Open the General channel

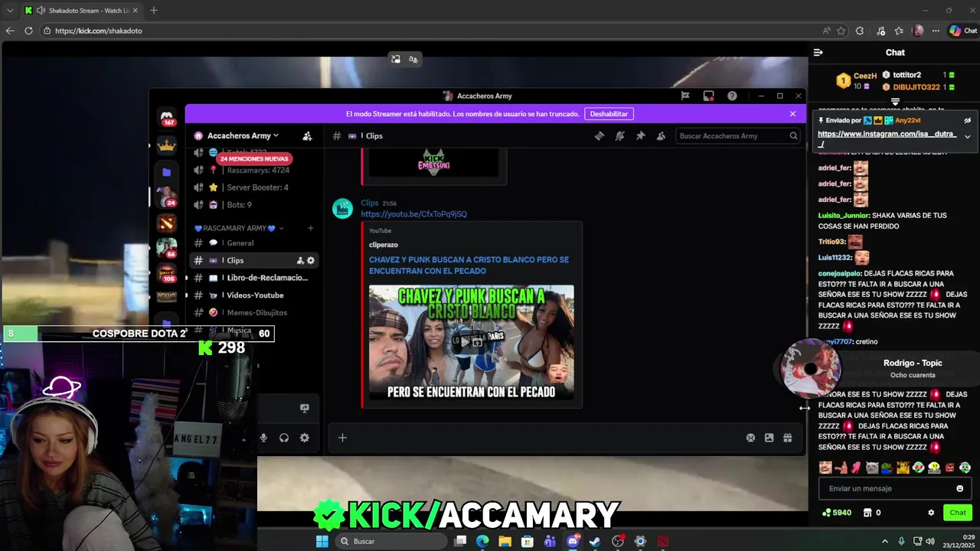[240, 243]
